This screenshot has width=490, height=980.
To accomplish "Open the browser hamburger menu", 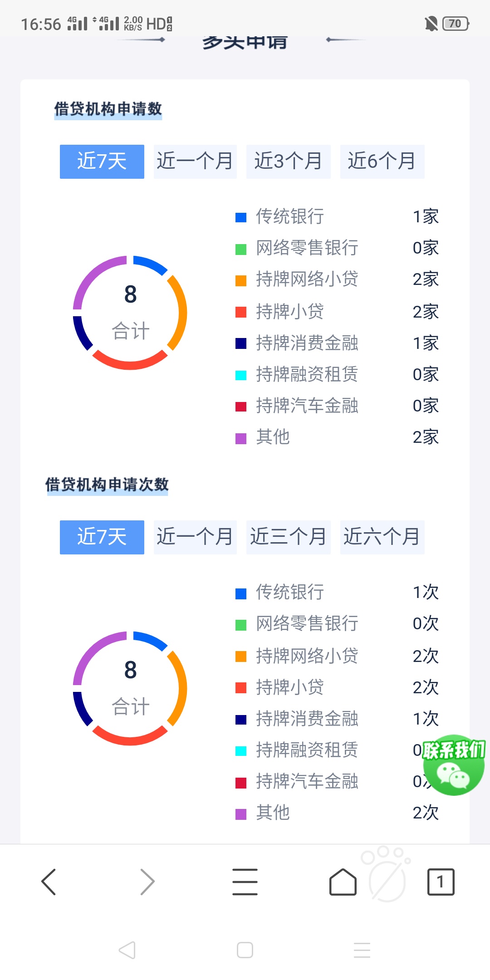I will [x=245, y=882].
